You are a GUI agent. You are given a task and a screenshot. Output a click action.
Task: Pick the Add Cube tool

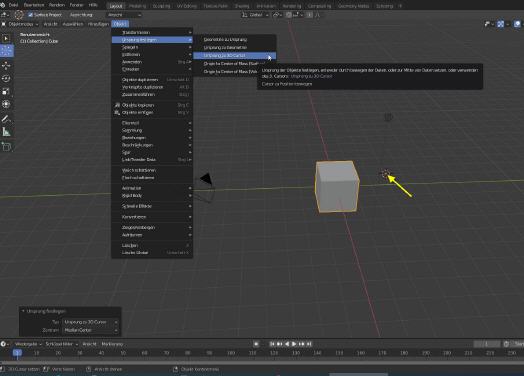point(6,146)
